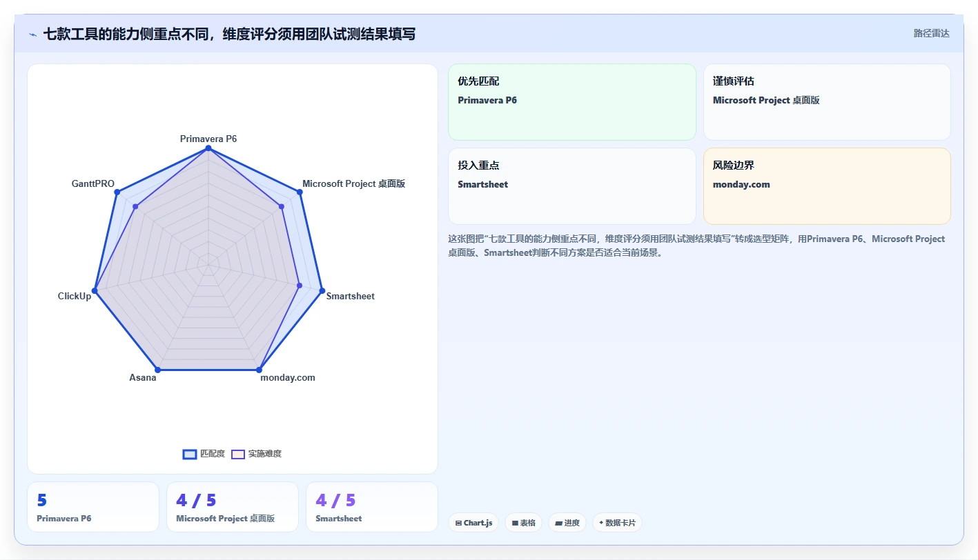Click Microsoft Project 桌面版 radar axis label

[353, 183]
